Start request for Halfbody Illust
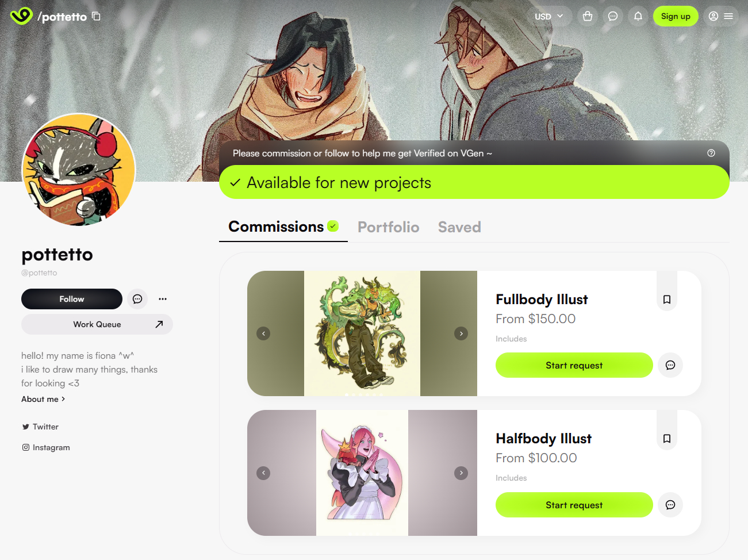The height and width of the screenshot is (560, 748). pos(574,505)
